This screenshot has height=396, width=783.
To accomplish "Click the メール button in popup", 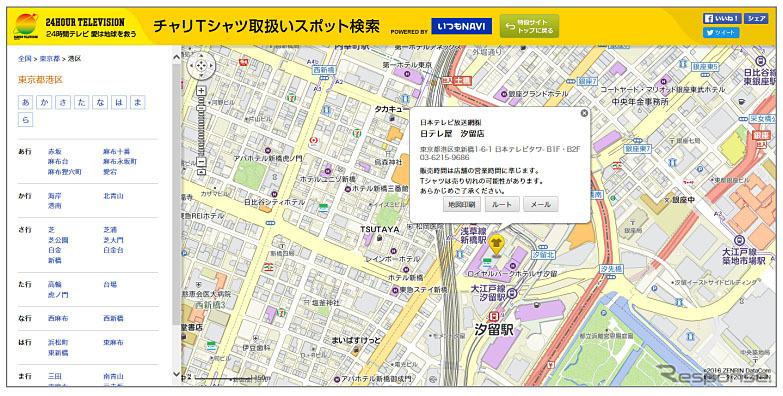I will (x=540, y=204).
